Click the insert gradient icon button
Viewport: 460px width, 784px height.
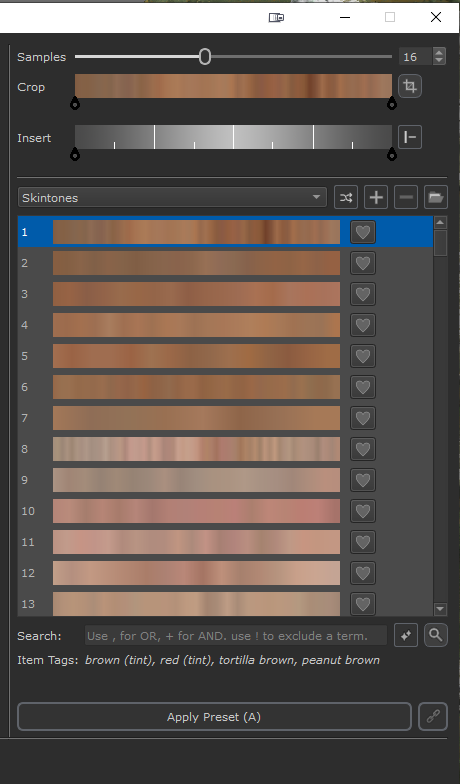pyautogui.click(x=410, y=137)
